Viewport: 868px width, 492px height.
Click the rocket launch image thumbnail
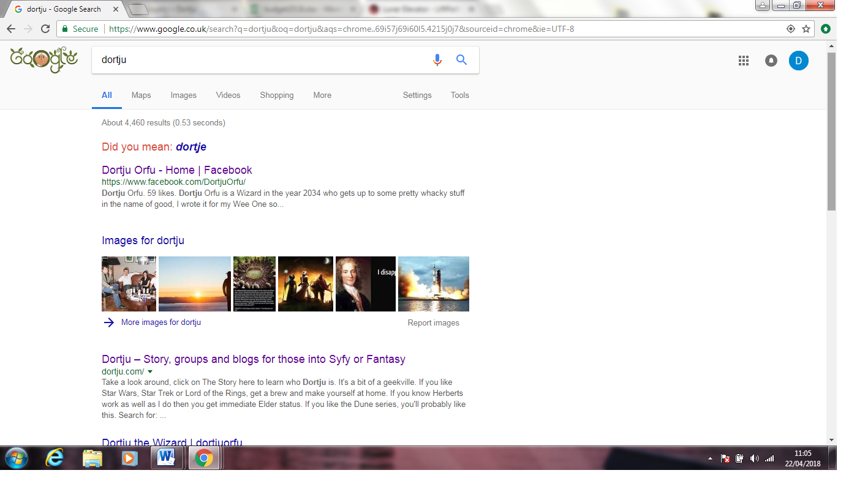coord(433,284)
